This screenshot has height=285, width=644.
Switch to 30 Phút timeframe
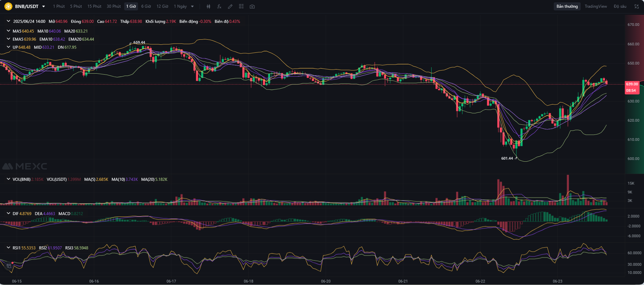(x=114, y=6)
